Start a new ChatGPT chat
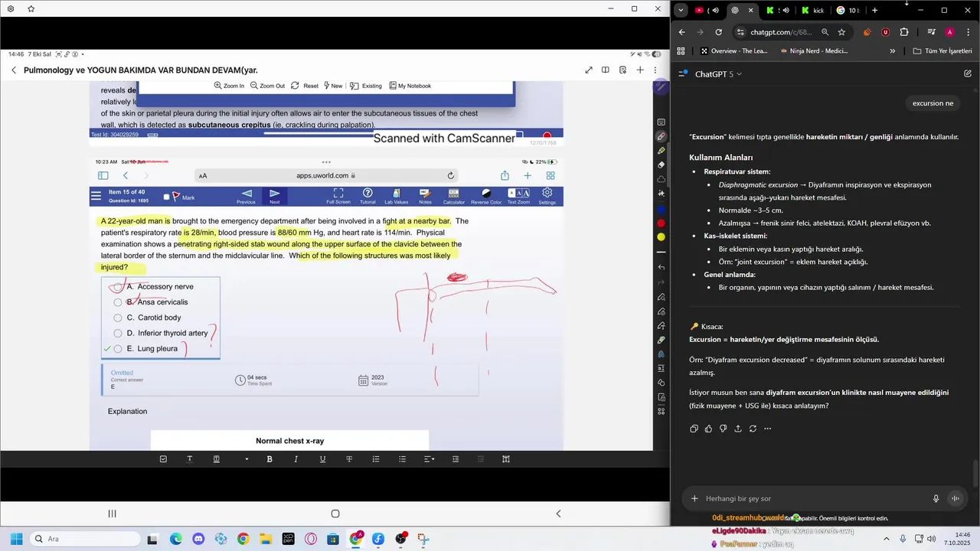Screen dimensions: 980x551 968,74
